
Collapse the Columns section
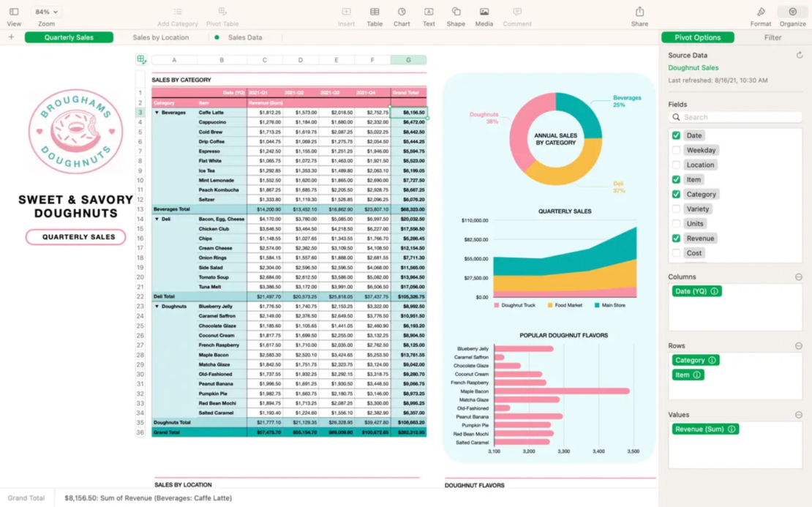click(x=798, y=276)
